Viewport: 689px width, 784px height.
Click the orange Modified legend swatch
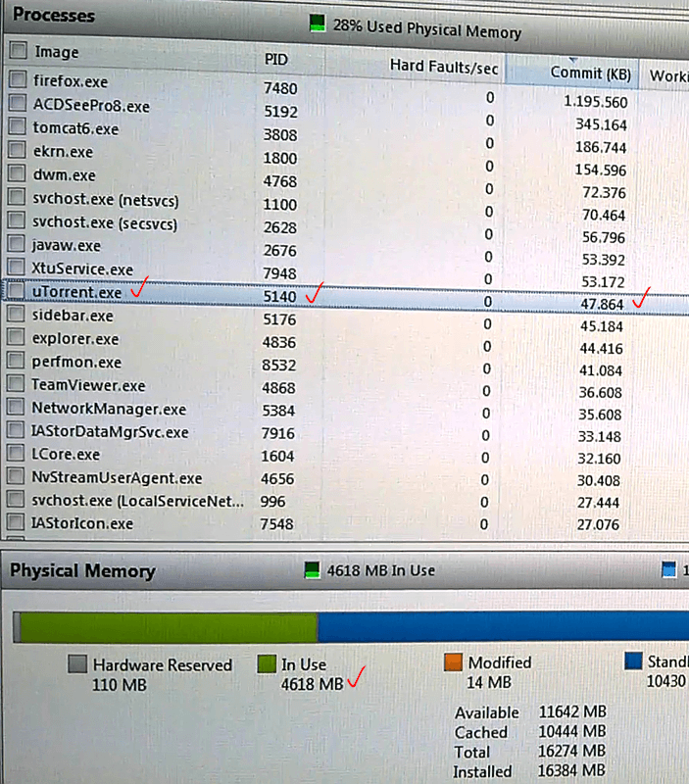click(453, 662)
